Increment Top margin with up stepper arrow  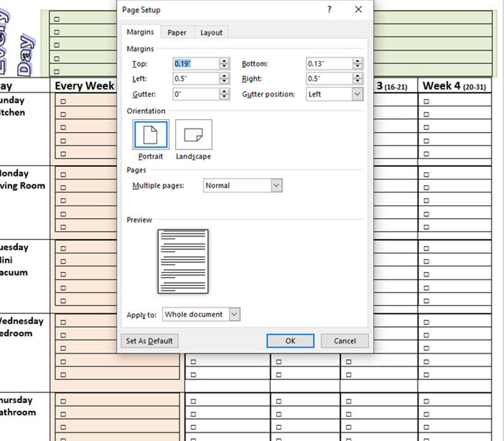[x=224, y=61]
